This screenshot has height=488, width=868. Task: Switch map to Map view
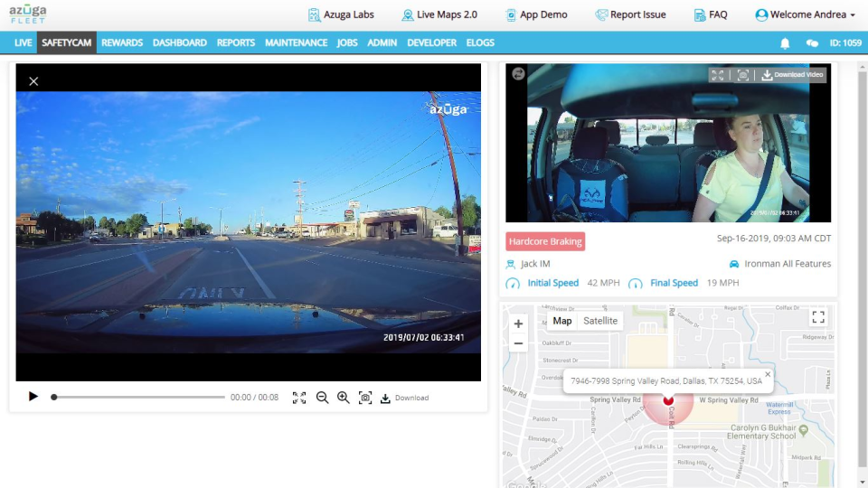point(561,321)
